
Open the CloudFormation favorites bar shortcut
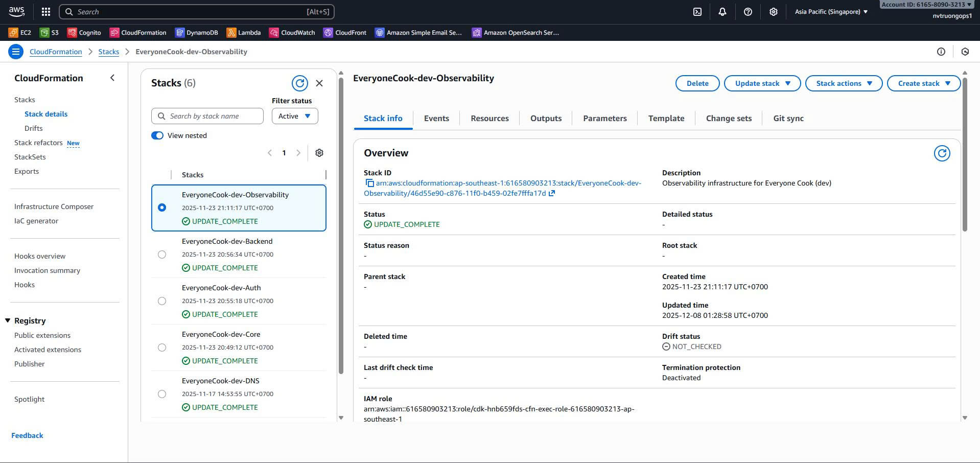pos(138,33)
